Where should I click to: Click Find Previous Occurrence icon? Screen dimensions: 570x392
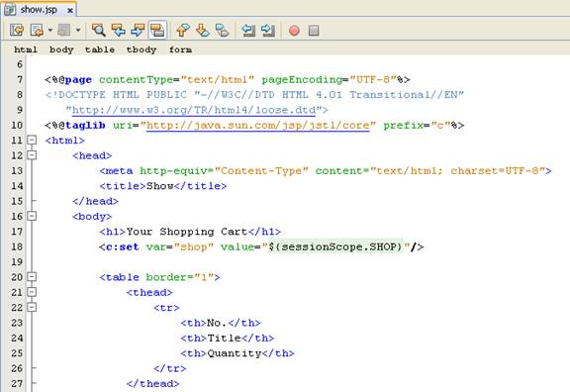coord(118,30)
